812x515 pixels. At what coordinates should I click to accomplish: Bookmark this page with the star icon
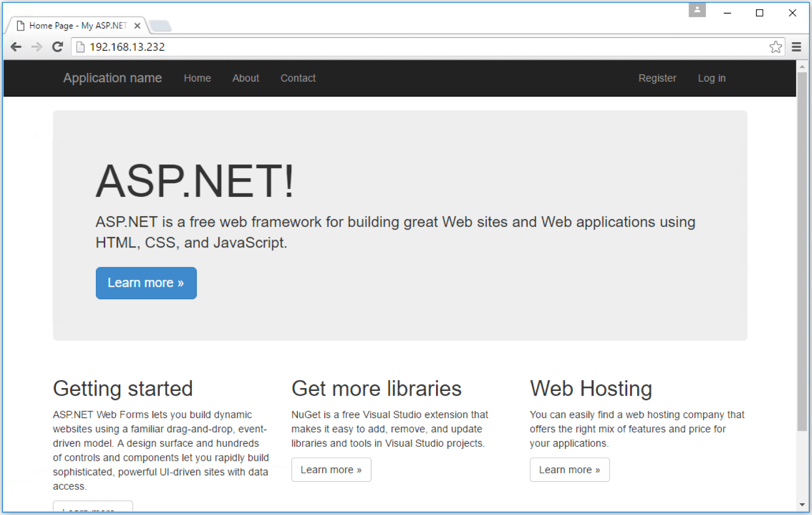tap(775, 47)
